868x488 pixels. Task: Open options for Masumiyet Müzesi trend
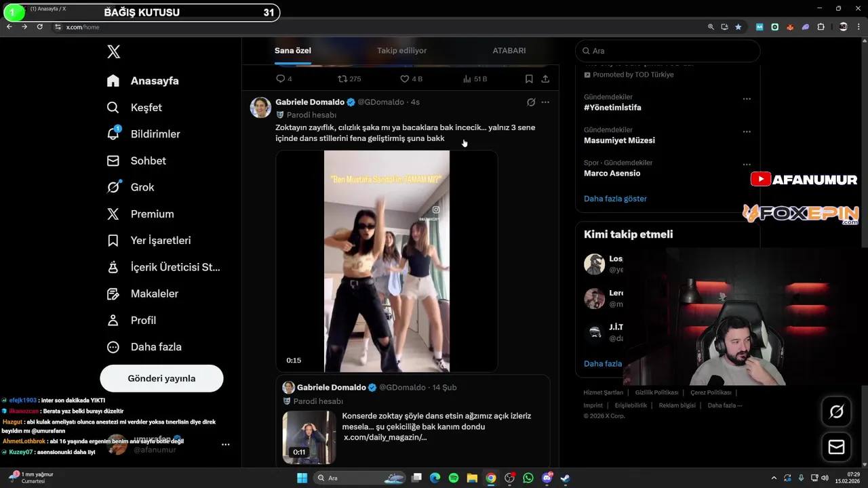pyautogui.click(x=747, y=131)
